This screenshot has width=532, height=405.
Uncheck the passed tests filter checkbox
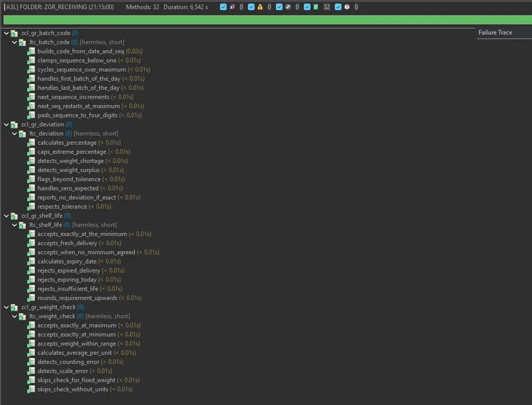[x=307, y=7]
